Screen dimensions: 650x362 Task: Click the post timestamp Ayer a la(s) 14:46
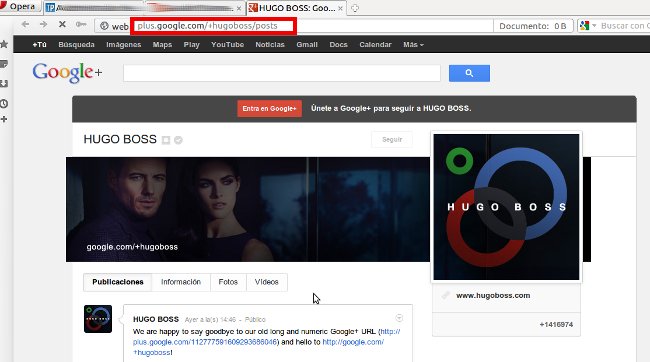(x=210, y=320)
